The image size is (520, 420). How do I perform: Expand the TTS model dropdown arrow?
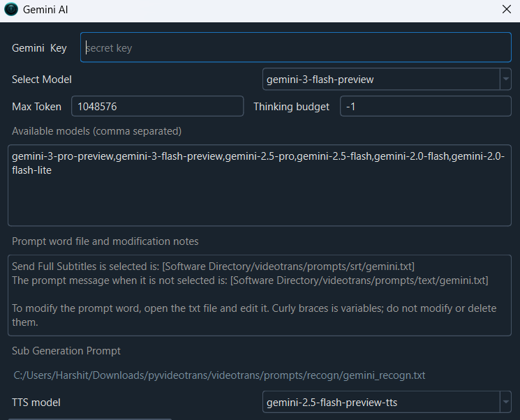pyautogui.click(x=505, y=402)
